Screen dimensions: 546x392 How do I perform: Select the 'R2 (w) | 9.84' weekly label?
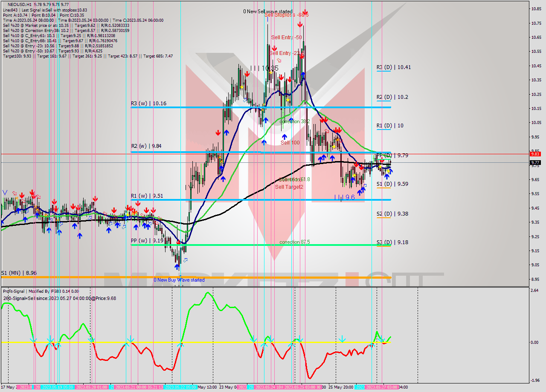pos(147,146)
